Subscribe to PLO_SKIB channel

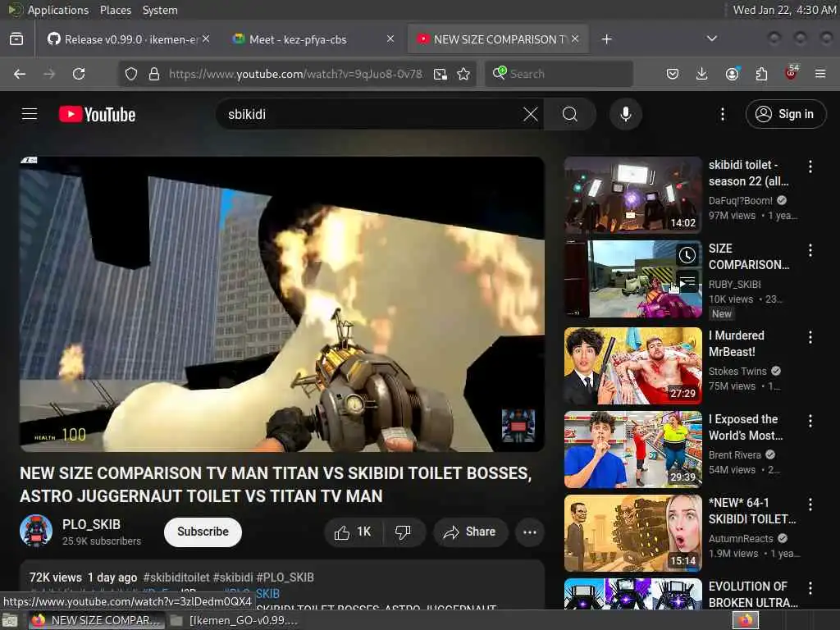click(x=203, y=532)
